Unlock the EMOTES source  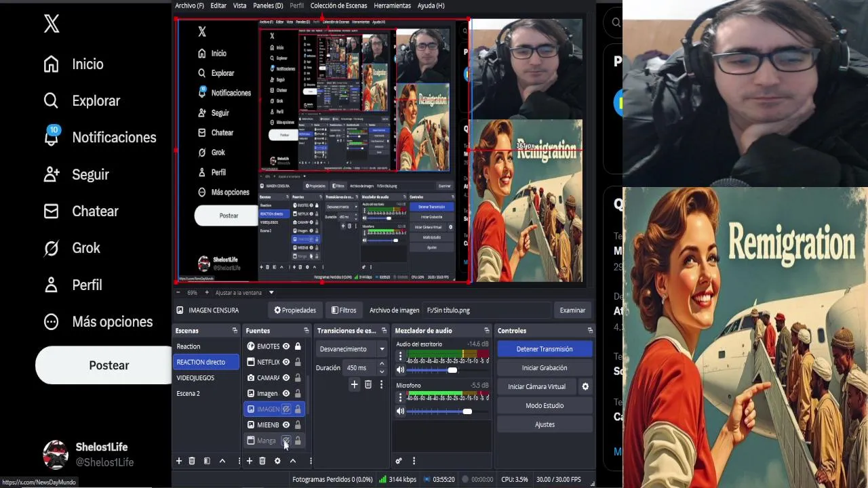pos(298,346)
